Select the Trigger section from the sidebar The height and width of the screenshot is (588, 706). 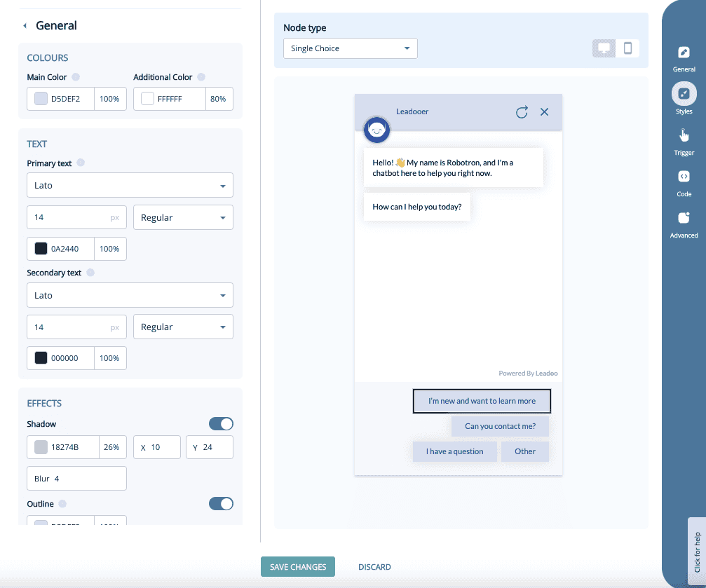coord(683,139)
